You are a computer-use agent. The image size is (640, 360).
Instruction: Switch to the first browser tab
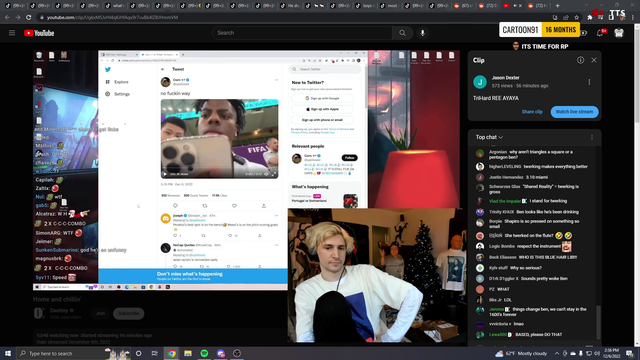pyautogui.click(x=16, y=6)
